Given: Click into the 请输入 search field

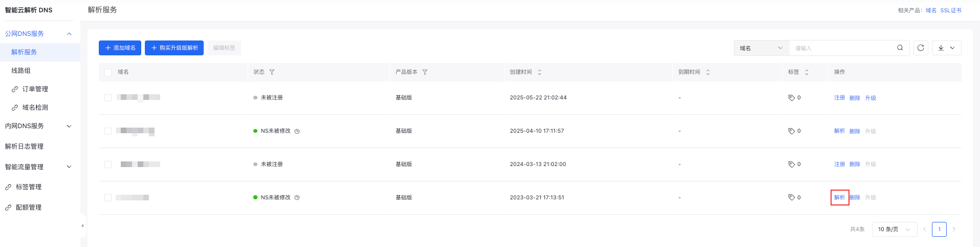Looking at the screenshot, I should (842, 48).
